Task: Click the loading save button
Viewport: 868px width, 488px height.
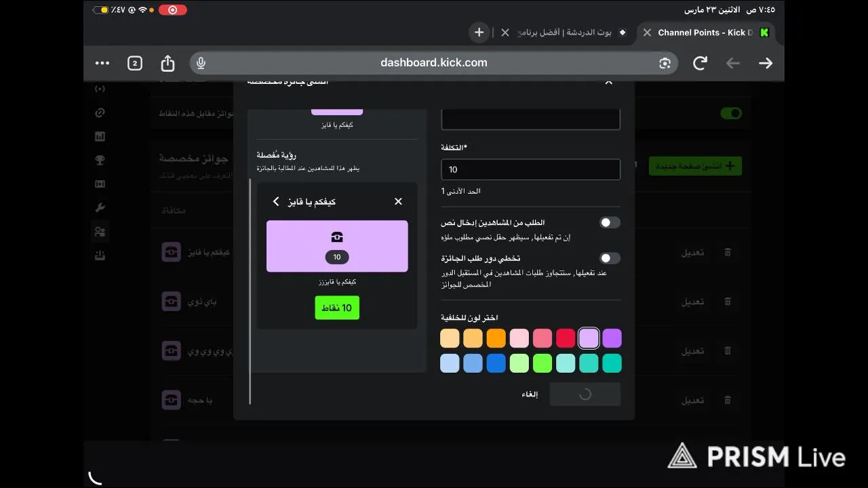Action: [585, 394]
